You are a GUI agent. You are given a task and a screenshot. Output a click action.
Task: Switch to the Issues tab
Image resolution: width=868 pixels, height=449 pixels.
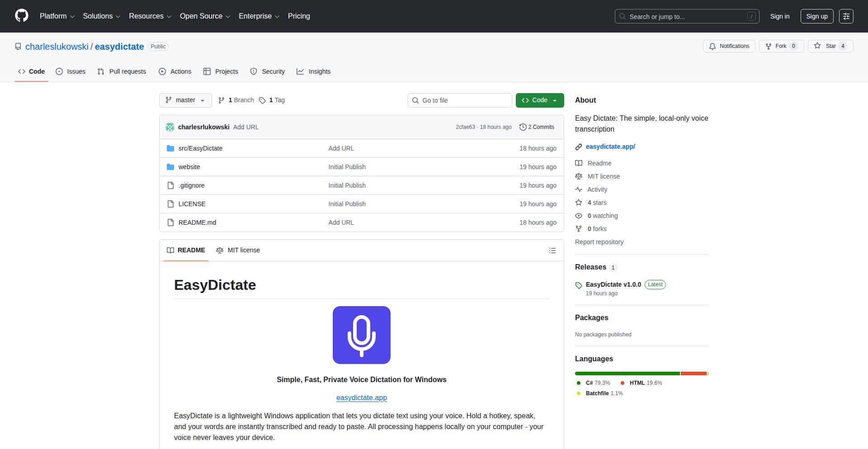point(71,71)
